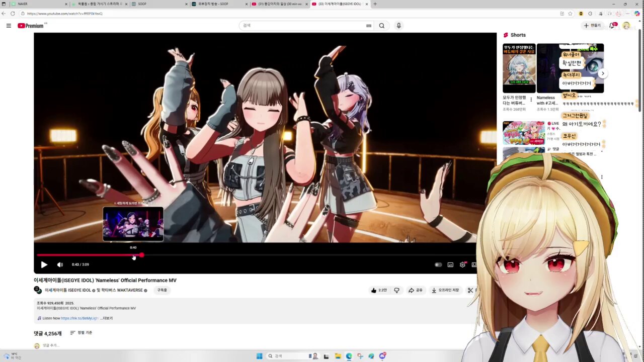Go back in the browser
The height and width of the screenshot is (362, 644).
point(4,14)
